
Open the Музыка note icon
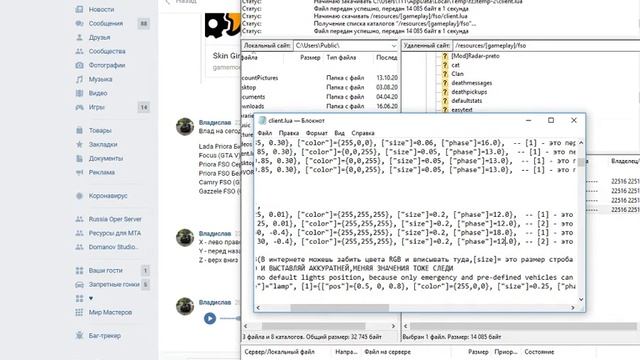pyautogui.click(x=80, y=79)
